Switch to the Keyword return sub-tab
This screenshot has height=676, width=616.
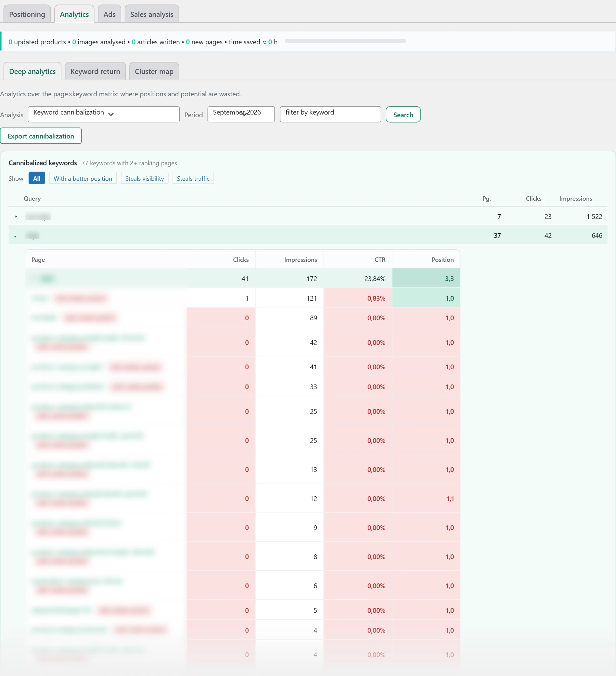click(95, 71)
